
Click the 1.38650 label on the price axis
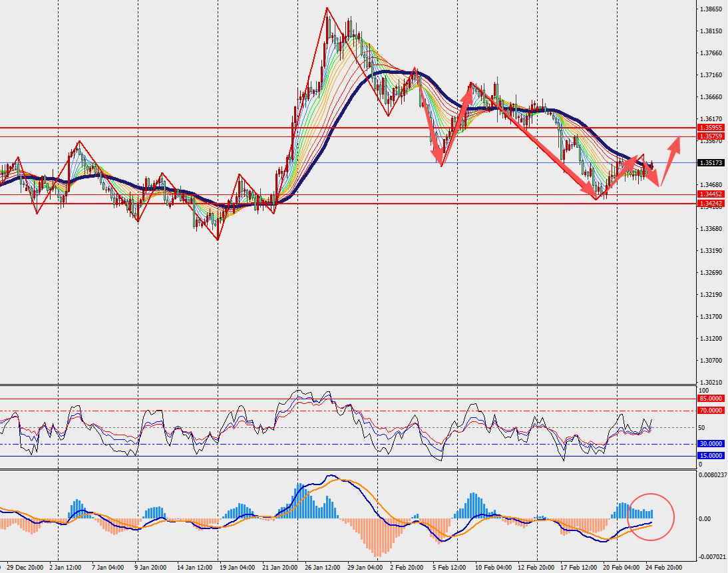(x=711, y=9)
